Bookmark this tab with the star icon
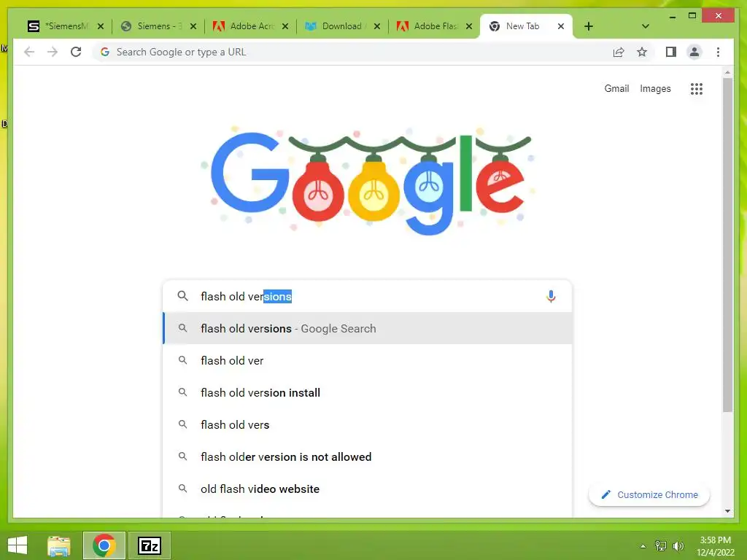The height and width of the screenshot is (560, 747). pyautogui.click(x=642, y=52)
